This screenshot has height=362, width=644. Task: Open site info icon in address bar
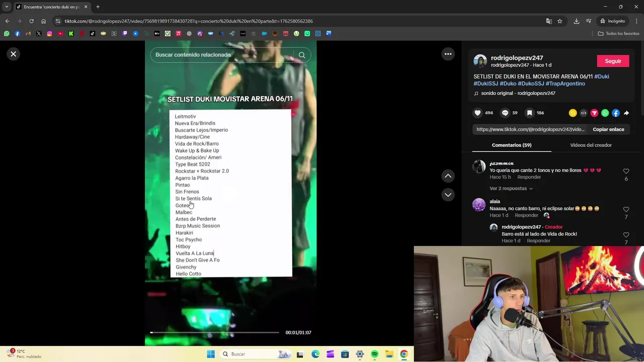[x=58, y=21]
